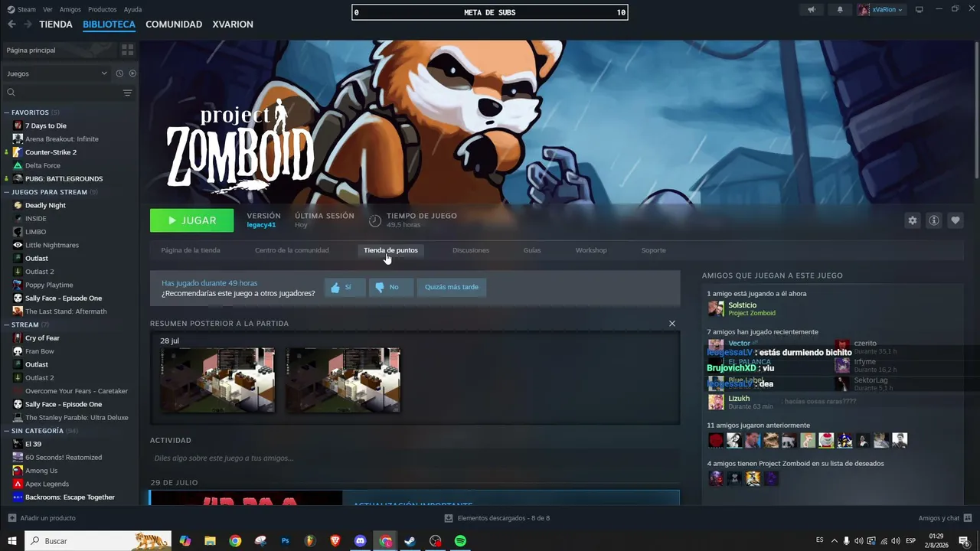The width and height of the screenshot is (980, 551).
Task: Open advanced library filter options icon
Action: 127,93
